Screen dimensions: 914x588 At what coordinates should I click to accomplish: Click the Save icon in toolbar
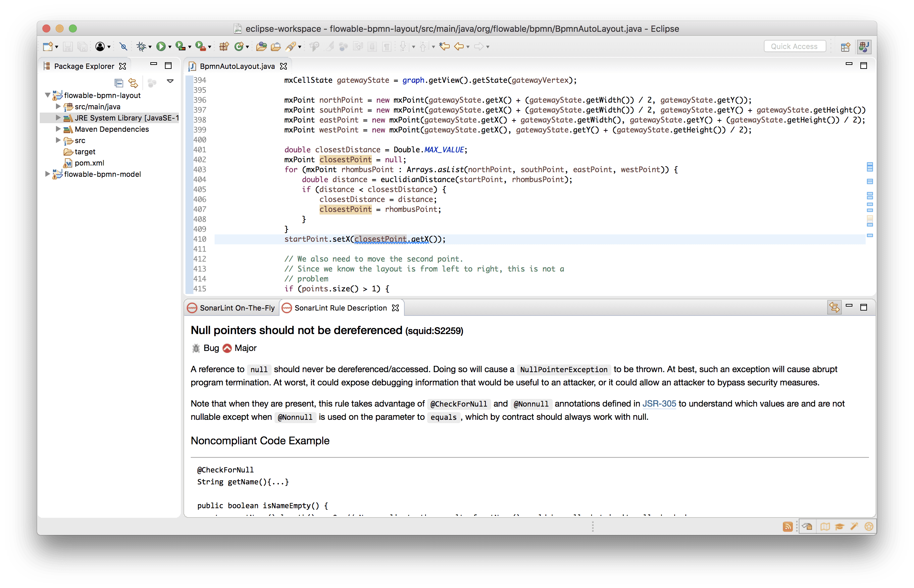(68, 47)
